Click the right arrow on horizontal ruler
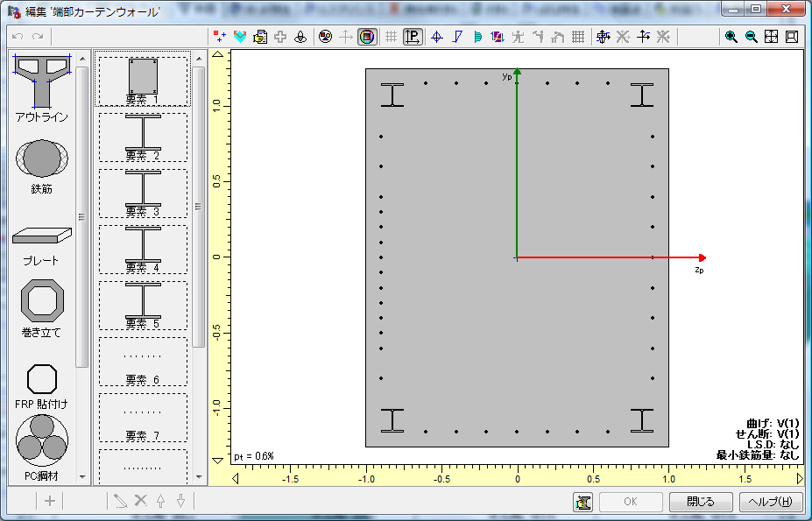This screenshot has width=812, height=521. [799, 479]
